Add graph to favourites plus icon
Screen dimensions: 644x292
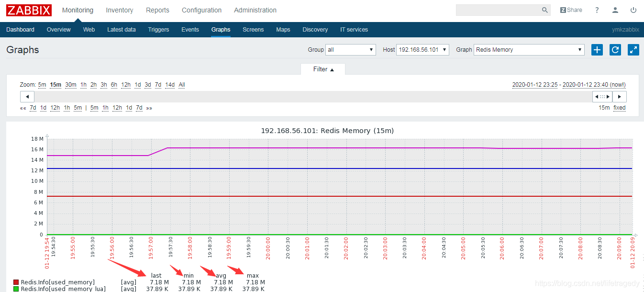[x=597, y=50]
